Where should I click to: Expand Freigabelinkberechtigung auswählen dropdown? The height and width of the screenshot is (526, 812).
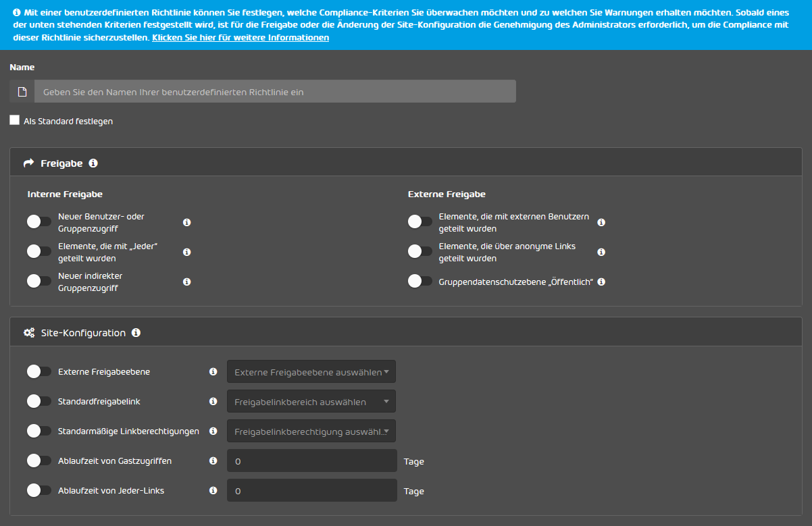click(311, 431)
